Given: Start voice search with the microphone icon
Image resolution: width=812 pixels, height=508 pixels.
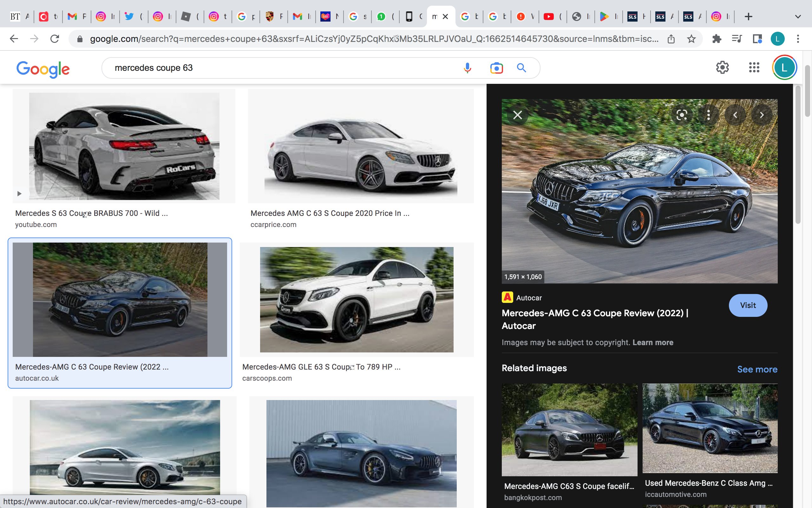Looking at the screenshot, I should [x=468, y=68].
